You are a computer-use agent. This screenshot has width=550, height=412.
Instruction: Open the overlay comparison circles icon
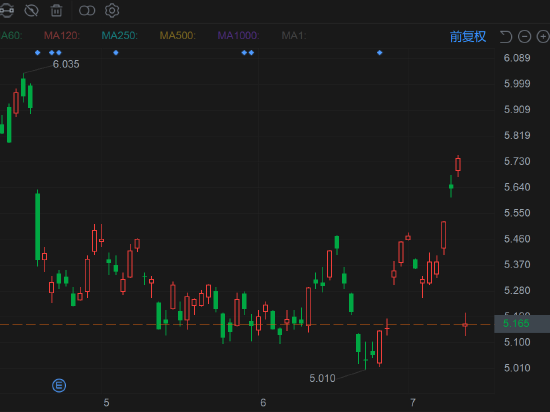click(87, 11)
